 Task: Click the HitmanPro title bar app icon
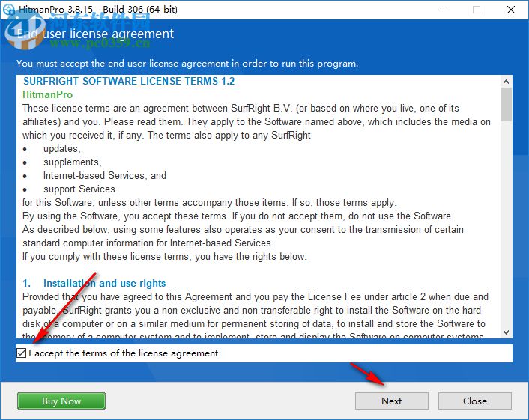click(8, 10)
